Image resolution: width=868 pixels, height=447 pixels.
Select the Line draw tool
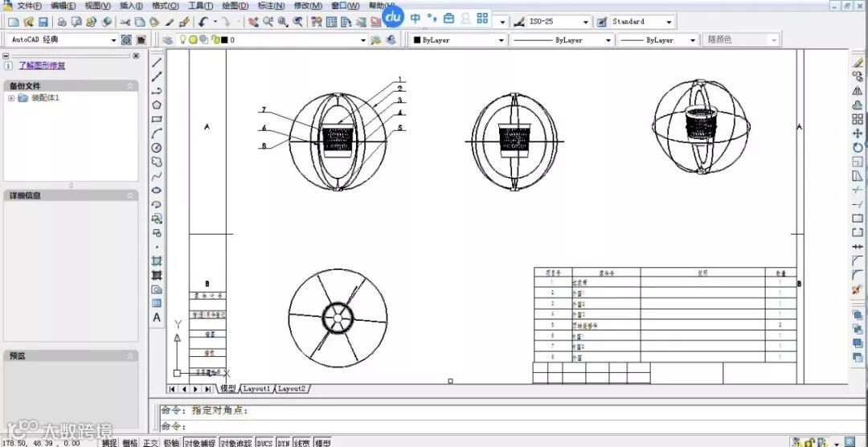158,61
